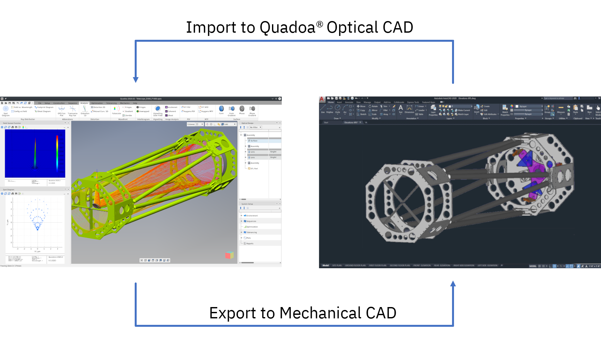The height and width of the screenshot is (364, 601).
Task: Select the Distortion 1D analysis
Action: [85, 111]
